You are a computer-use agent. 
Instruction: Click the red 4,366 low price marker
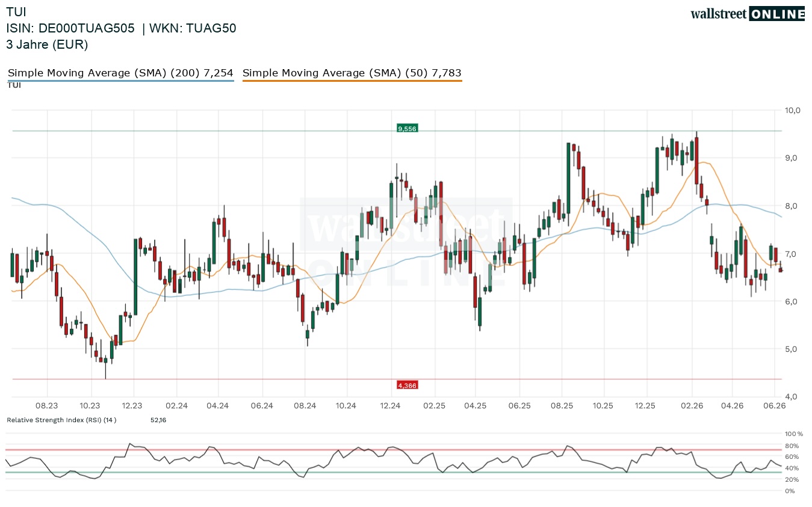407,385
